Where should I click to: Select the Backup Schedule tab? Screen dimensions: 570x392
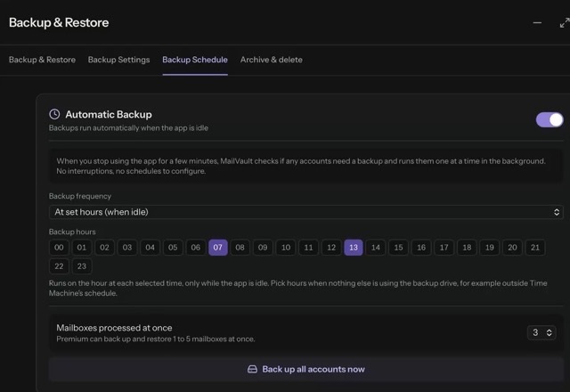click(195, 60)
